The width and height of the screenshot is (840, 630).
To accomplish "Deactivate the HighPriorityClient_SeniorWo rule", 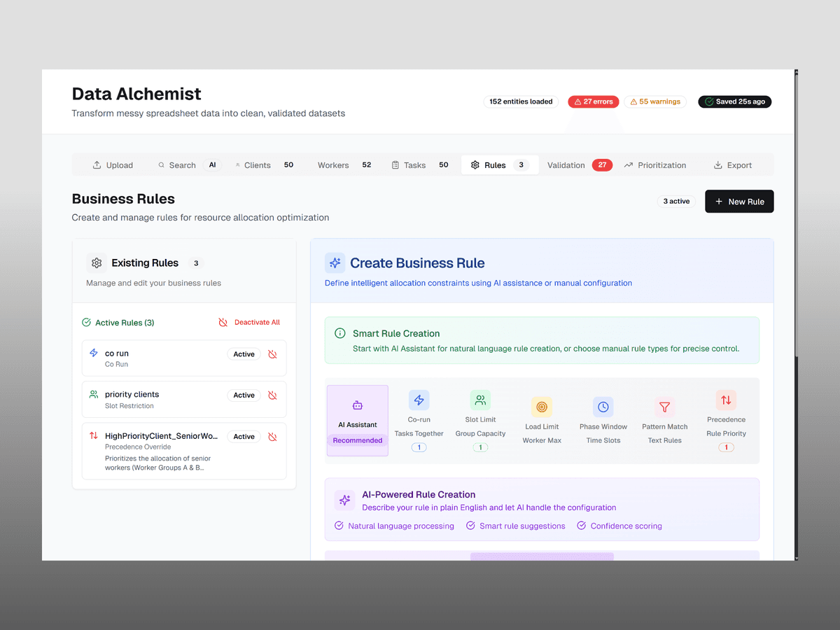I will (273, 437).
